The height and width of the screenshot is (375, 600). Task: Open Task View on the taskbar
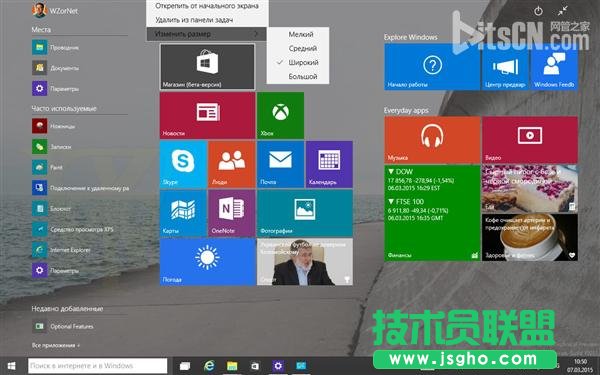pos(185,366)
